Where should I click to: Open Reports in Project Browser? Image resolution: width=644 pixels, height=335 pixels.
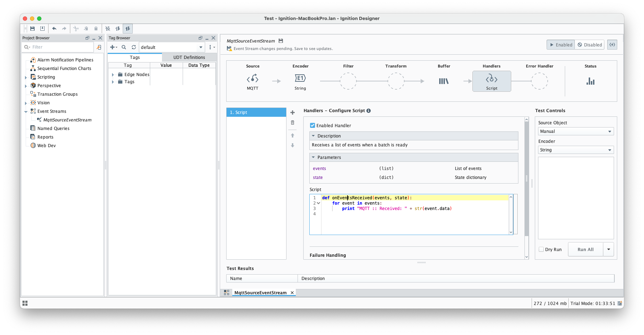tap(45, 137)
